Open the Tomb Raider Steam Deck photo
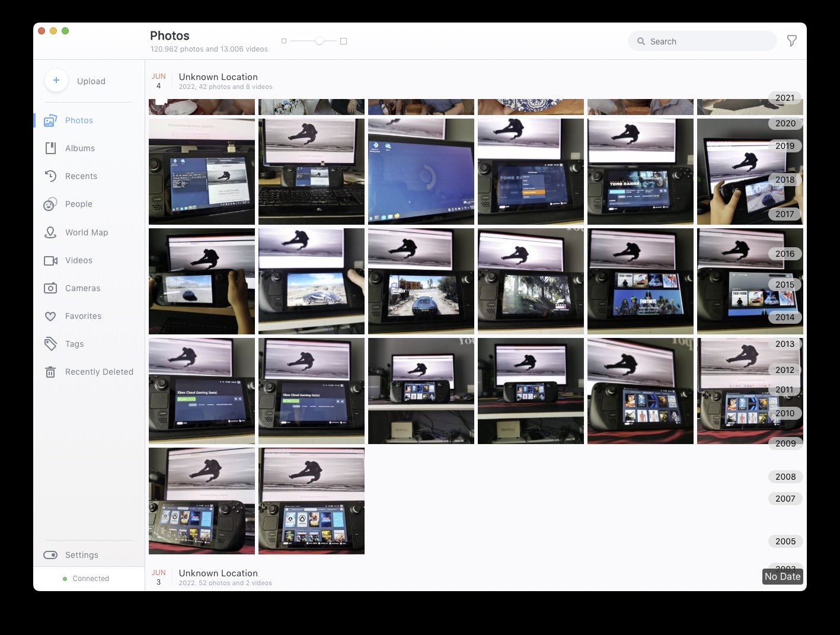840x635 pixels. point(640,172)
